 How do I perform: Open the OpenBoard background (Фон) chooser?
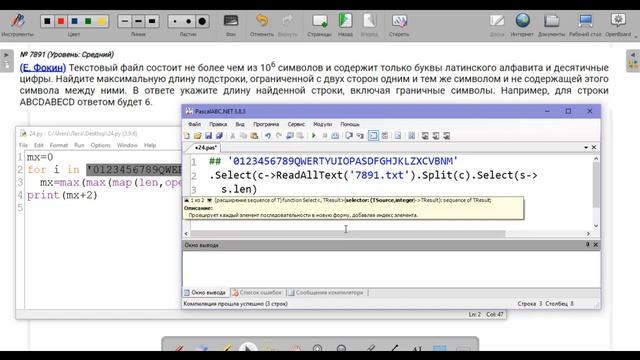point(231,24)
